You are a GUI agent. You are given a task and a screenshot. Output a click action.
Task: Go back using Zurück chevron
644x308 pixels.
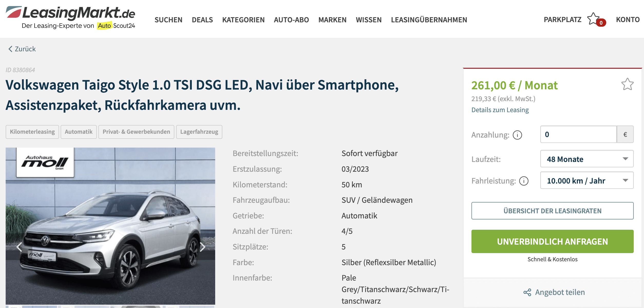10,49
